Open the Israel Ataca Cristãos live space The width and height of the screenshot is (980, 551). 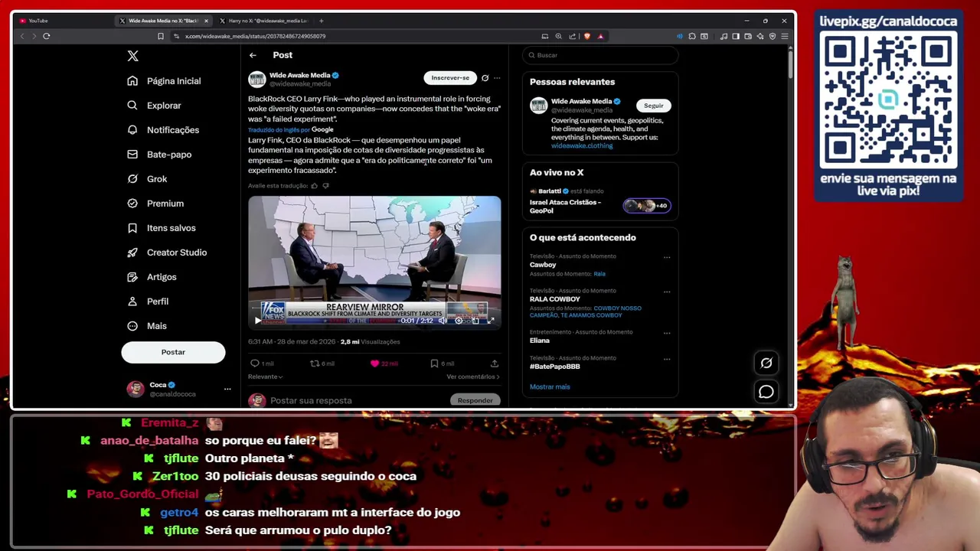click(600, 202)
